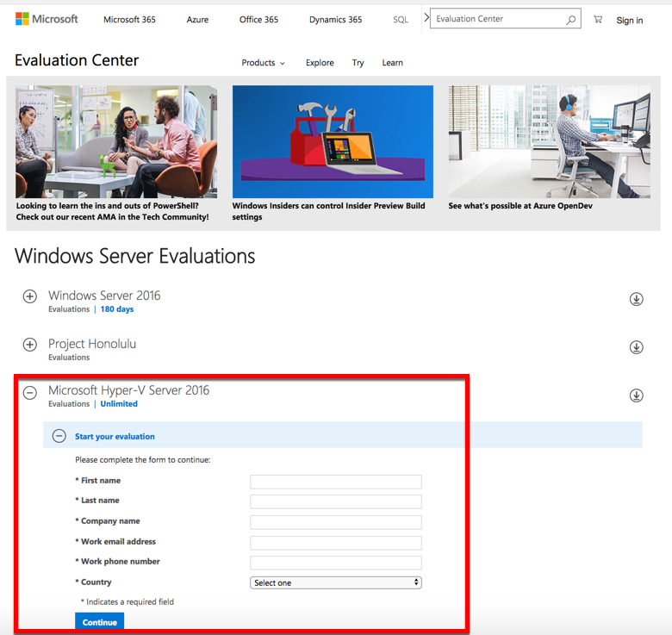The width and height of the screenshot is (672, 635).
Task: Download Windows Server 2016 via its arrow icon
Action: (x=636, y=299)
